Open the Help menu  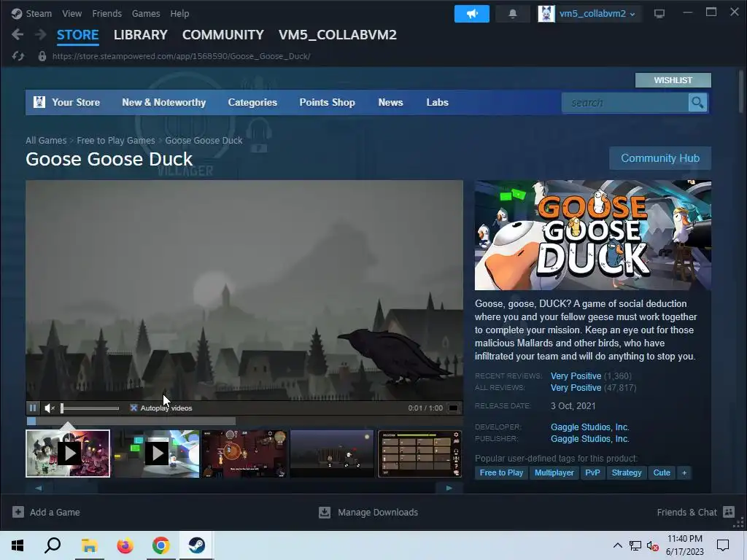pyautogui.click(x=179, y=13)
